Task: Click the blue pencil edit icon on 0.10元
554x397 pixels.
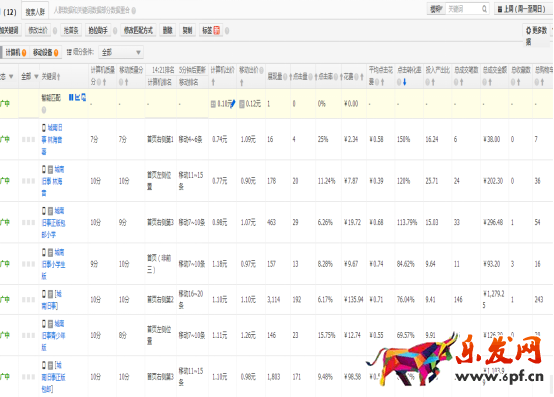Action: [x=232, y=104]
